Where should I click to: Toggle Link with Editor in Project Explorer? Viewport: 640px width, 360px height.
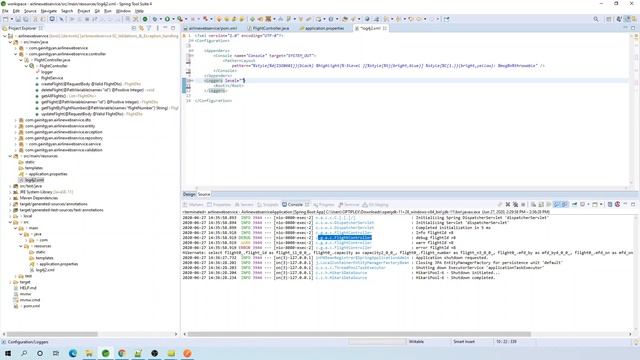point(141,28)
